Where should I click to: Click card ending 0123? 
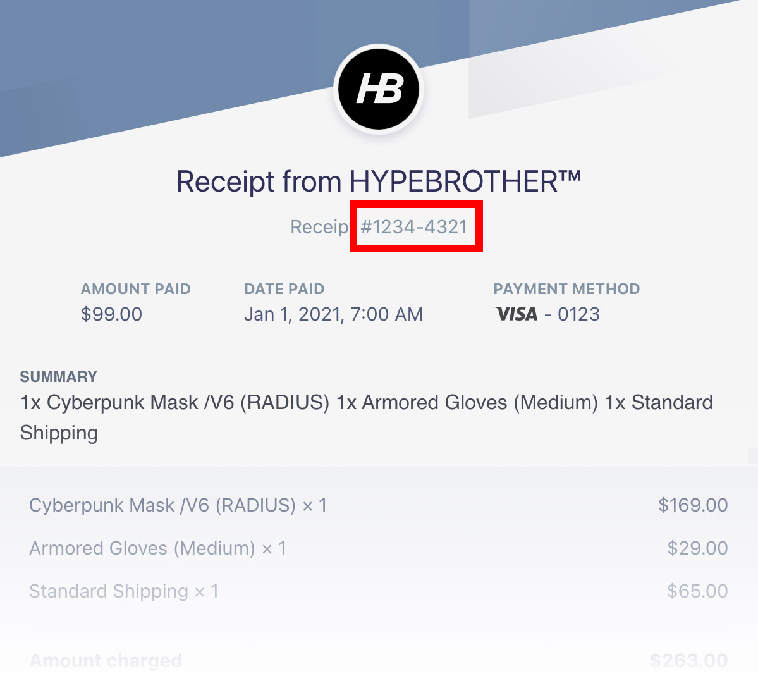click(x=578, y=314)
